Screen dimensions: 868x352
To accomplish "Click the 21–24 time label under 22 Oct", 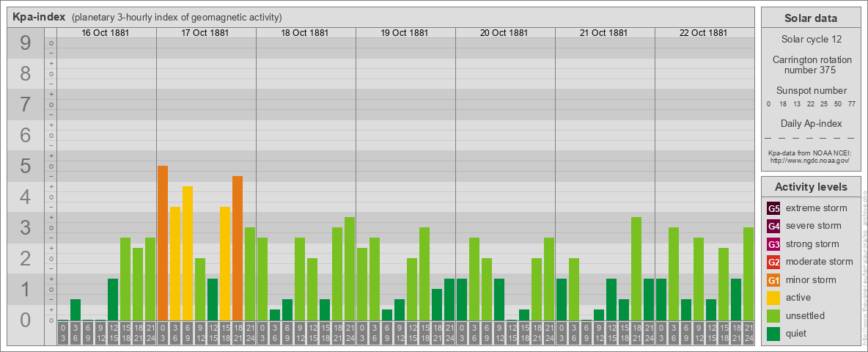I will [748, 333].
